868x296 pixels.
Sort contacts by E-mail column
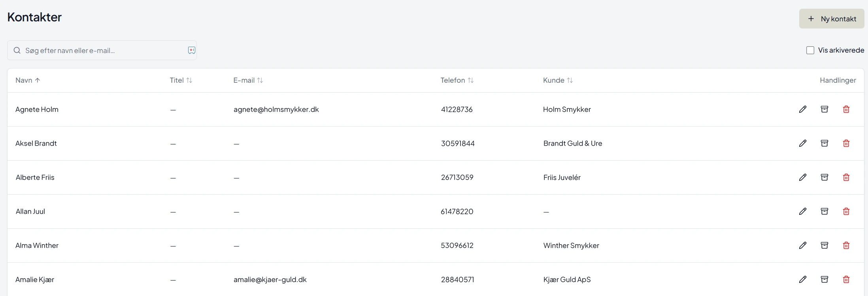click(248, 80)
